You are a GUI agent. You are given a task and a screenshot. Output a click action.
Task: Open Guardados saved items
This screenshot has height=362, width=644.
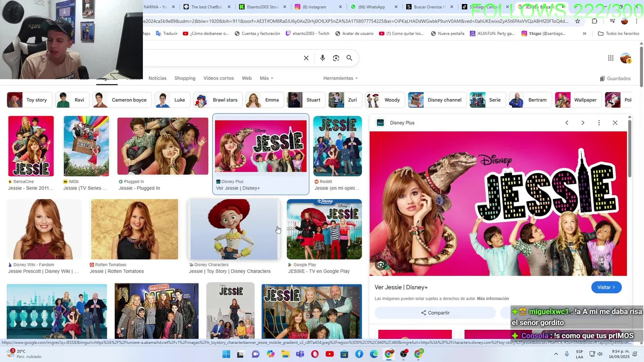pyautogui.click(x=615, y=78)
